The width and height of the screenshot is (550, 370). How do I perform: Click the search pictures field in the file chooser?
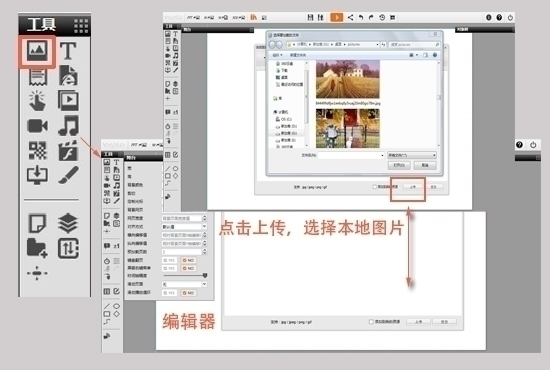click(x=414, y=45)
